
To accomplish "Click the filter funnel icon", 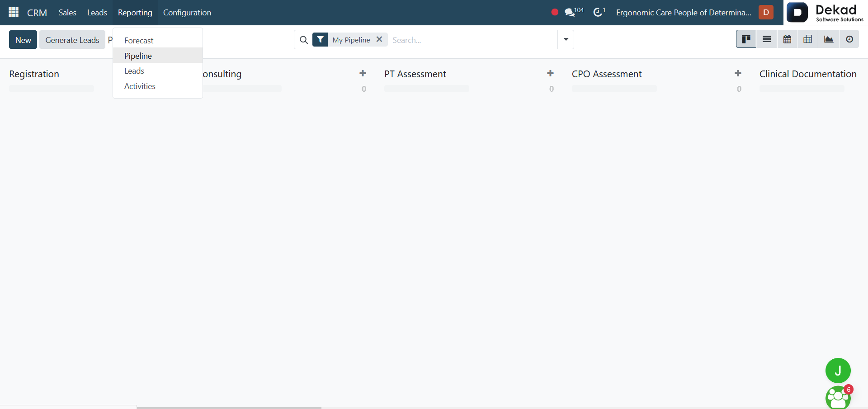I will point(320,40).
